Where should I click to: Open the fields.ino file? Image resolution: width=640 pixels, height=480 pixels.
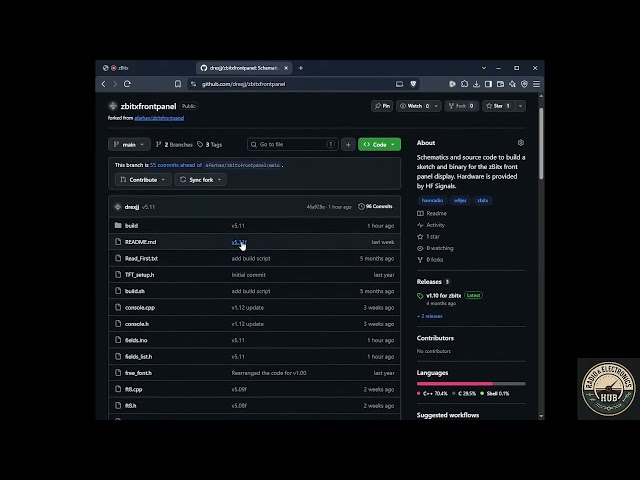tap(136, 340)
